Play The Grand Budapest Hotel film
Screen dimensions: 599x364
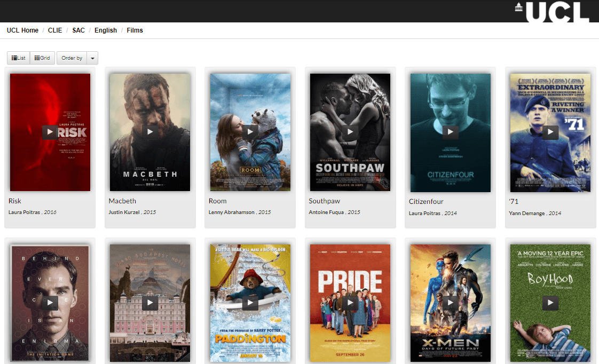point(150,303)
